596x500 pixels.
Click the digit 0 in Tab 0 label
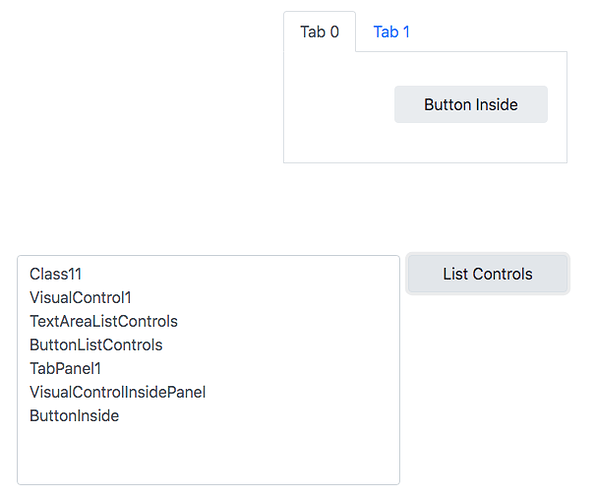coord(334,32)
